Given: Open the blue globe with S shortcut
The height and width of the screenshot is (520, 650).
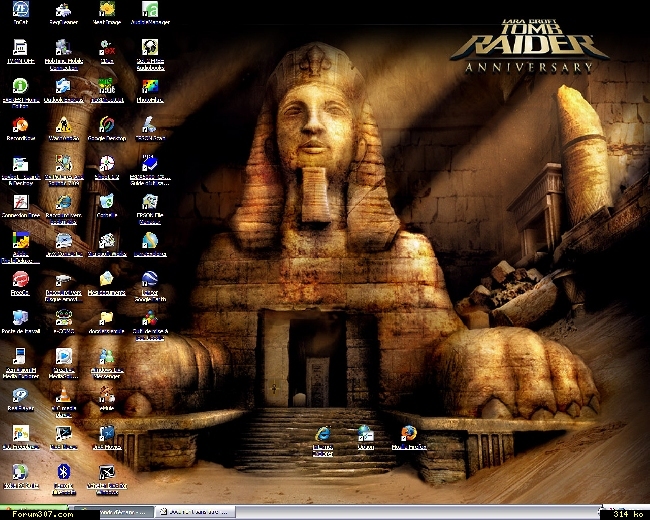Looking at the screenshot, I should [150, 245].
